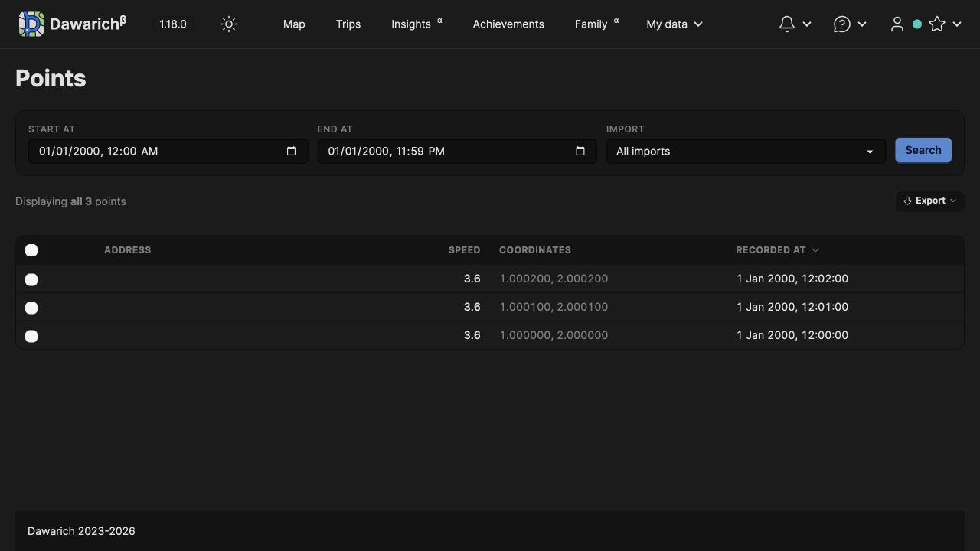Viewport: 980px width, 551px height.
Task: Click the Dawarich brand name
Action: pyautogui.click(x=88, y=24)
